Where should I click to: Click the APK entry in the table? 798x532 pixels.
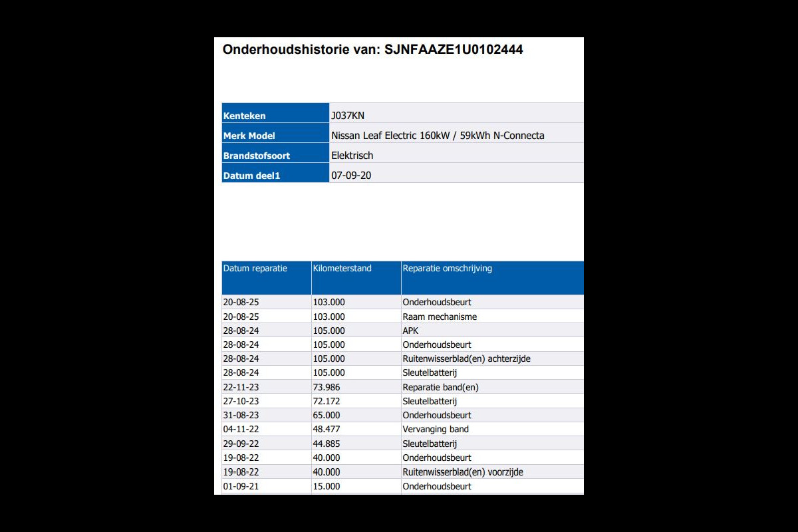pyautogui.click(x=410, y=331)
